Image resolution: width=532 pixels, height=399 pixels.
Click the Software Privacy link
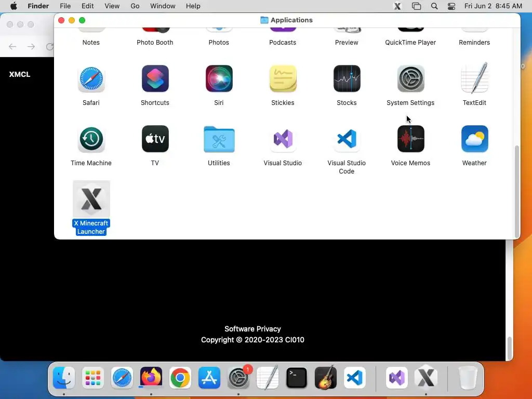pos(253,329)
